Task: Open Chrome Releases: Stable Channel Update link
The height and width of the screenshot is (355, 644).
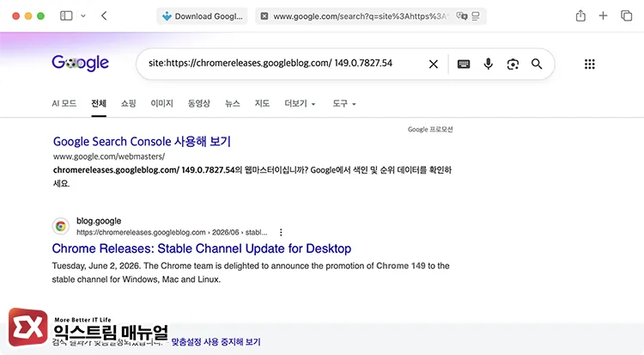Action: click(202, 248)
